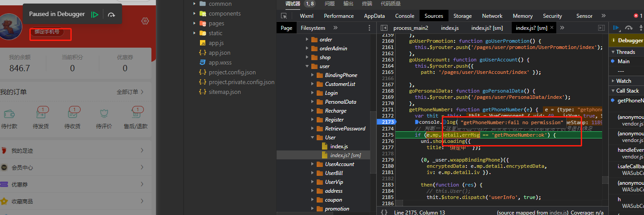Image resolution: width=644 pixels, height=215 pixels.
Task: Open the Console devtools tab
Action: [x=404, y=16]
